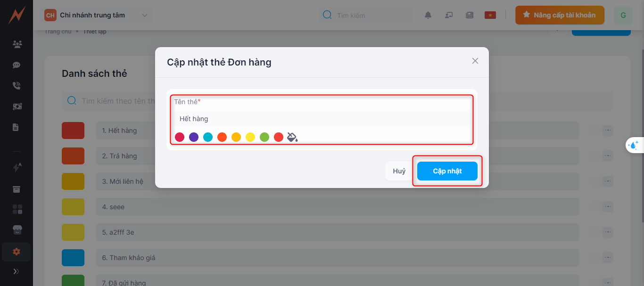
Task: Click the Cập nhật button
Action: 447,171
